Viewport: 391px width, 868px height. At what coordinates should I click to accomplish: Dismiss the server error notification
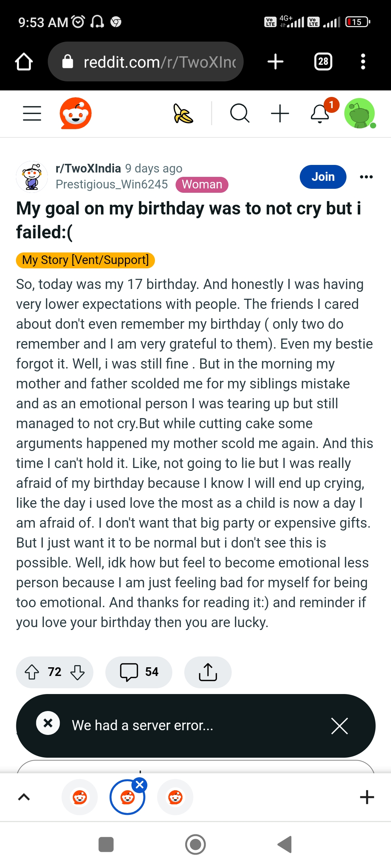click(x=340, y=726)
